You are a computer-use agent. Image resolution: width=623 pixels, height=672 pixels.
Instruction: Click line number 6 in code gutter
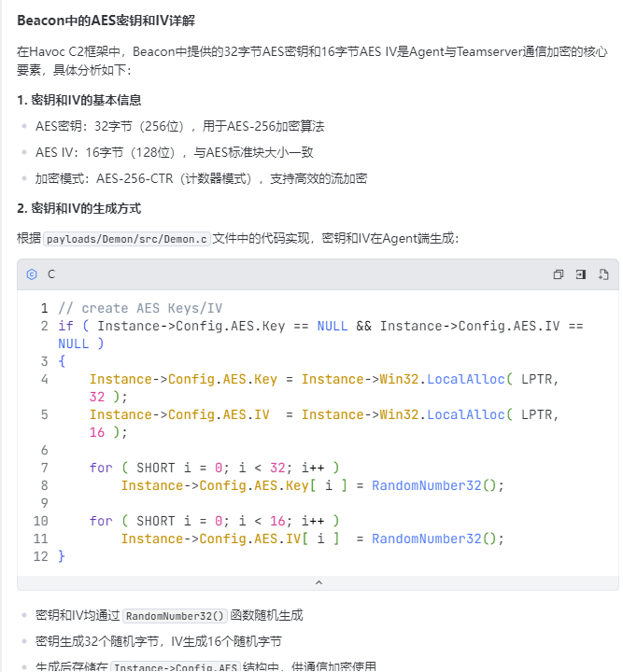click(44, 450)
